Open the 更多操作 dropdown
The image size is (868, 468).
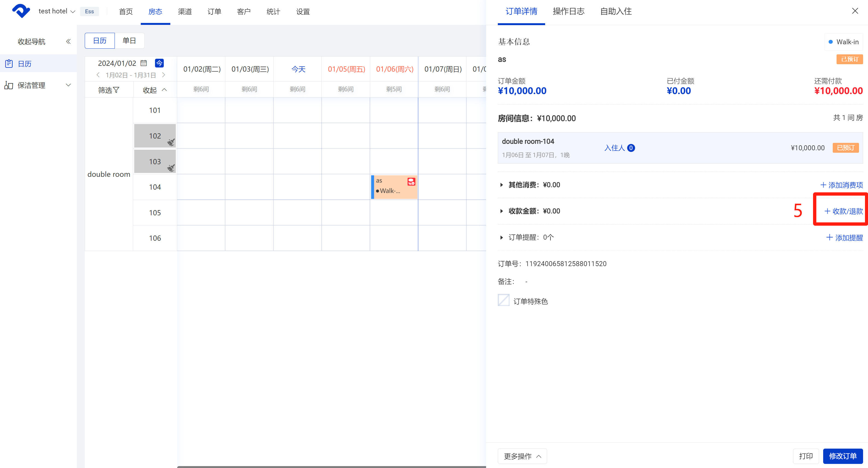click(522, 456)
